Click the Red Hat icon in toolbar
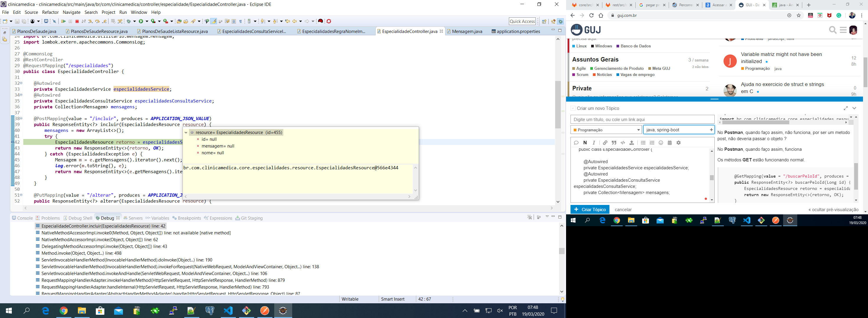This screenshot has width=868, height=318. pos(320,21)
